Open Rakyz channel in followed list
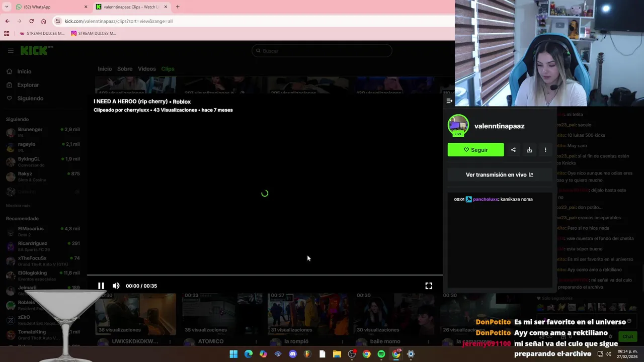The width and height of the screenshot is (644, 362). (x=43, y=176)
